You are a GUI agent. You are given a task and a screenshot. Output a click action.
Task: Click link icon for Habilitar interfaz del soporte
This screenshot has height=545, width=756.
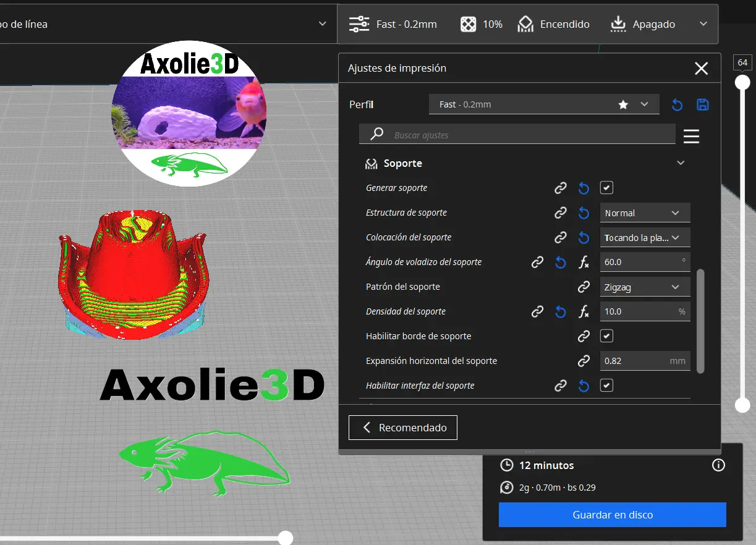coord(561,386)
